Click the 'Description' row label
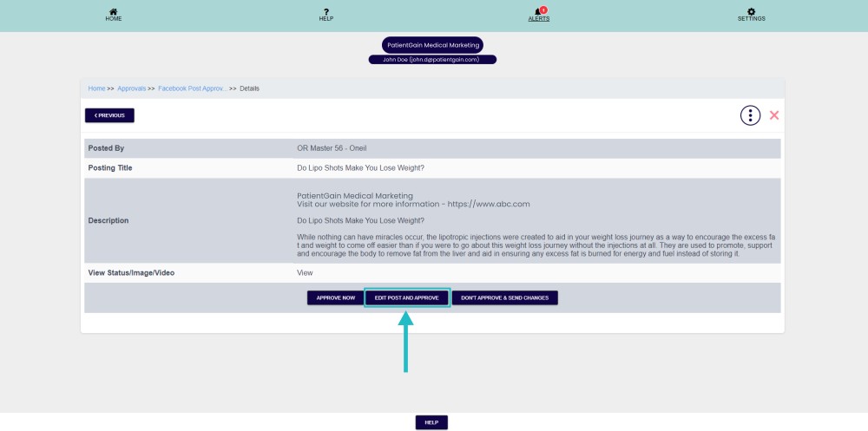Screen dimensions: 868x431 point(108,220)
